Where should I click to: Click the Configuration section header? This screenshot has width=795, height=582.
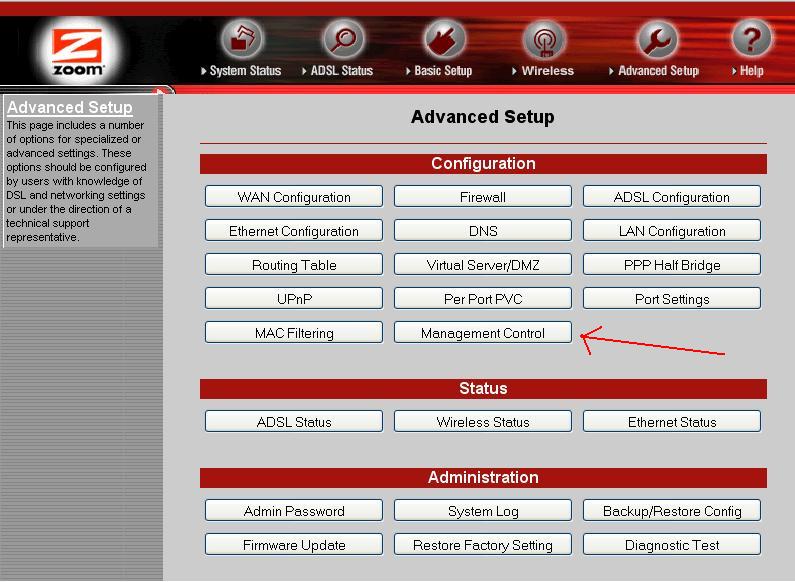pyautogui.click(x=483, y=164)
